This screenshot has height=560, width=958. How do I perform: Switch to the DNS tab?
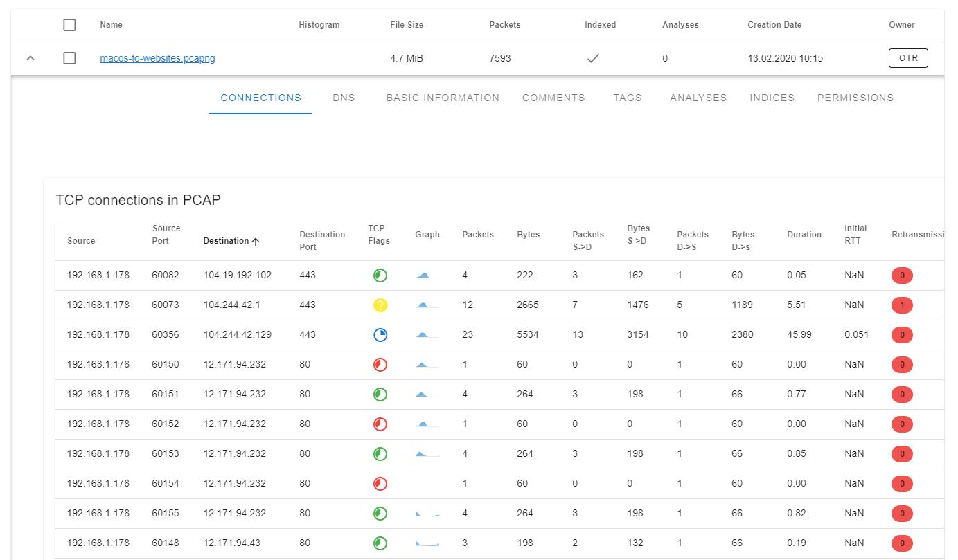point(344,98)
